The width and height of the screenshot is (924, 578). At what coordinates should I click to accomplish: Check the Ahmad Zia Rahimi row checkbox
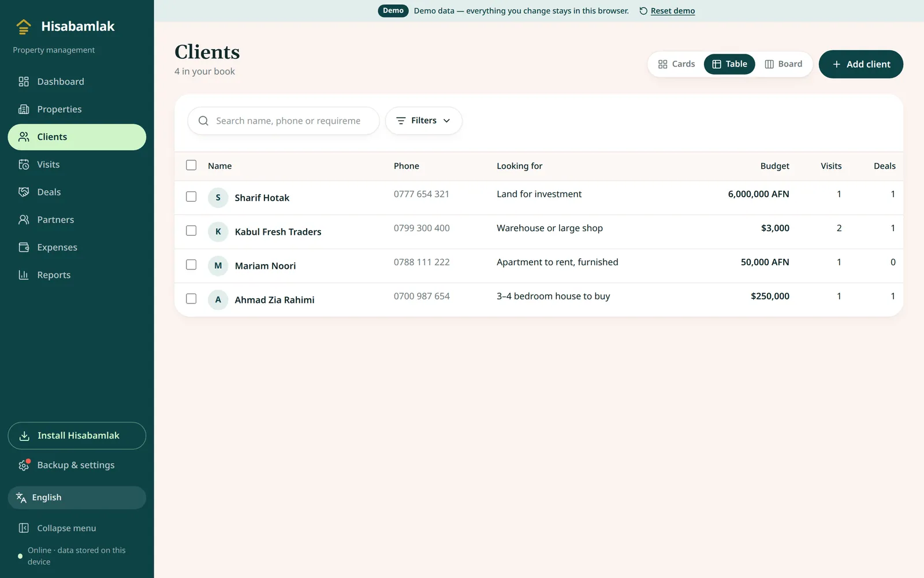pyautogui.click(x=191, y=299)
